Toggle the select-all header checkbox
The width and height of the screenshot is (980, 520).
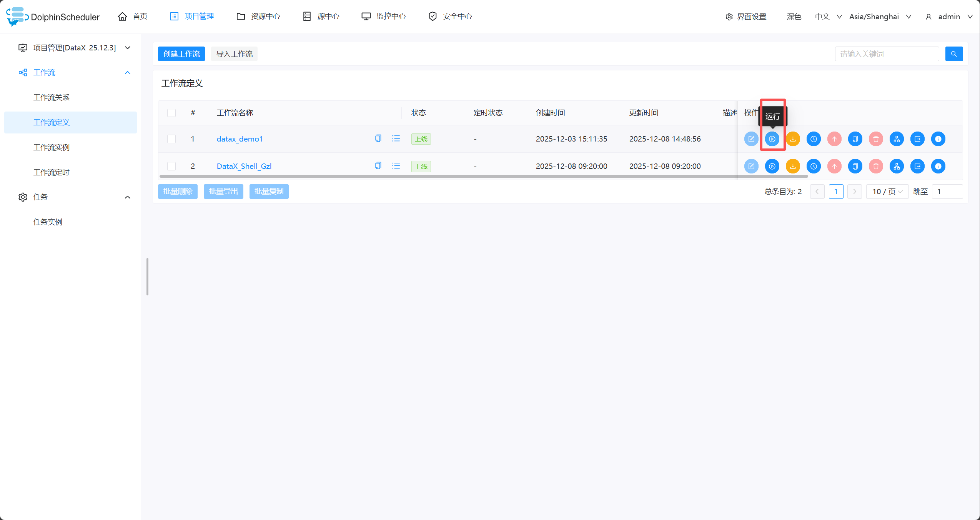point(171,113)
